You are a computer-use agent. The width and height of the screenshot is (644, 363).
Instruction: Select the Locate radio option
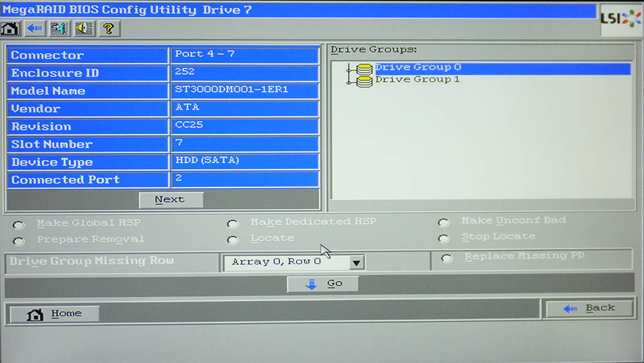[x=233, y=240]
